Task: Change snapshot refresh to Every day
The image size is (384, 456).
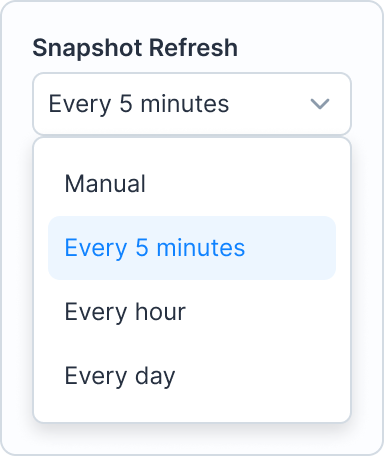Action: [x=192, y=376]
